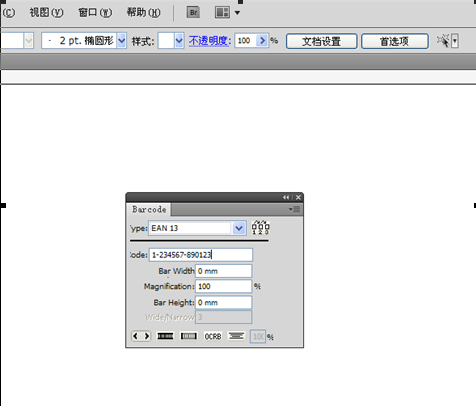Toggle the OCRB font option
Screen dimensions: 476x406
[x=213, y=336]
